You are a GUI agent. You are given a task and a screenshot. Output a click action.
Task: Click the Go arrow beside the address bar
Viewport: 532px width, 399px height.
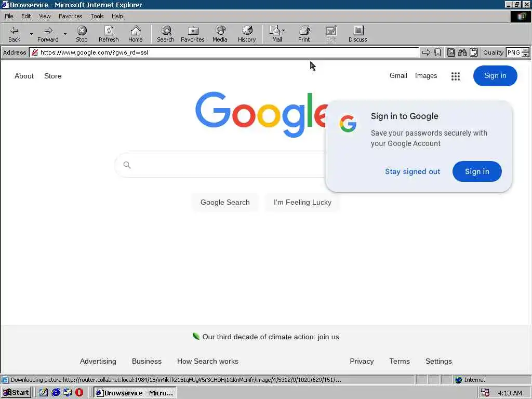[x=426, y=52]
